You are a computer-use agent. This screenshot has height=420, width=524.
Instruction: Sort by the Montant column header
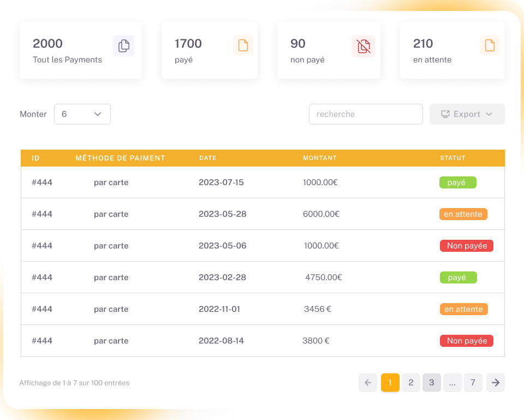coord(319,158)
